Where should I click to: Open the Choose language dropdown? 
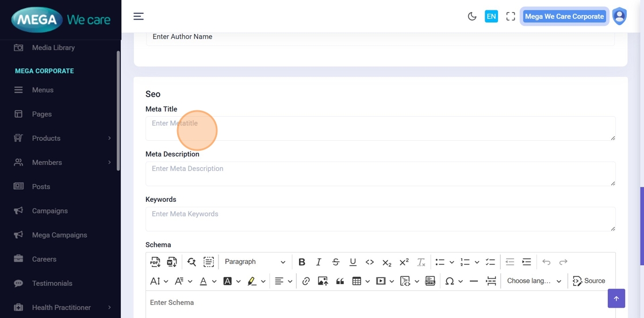tap(534, 281)
